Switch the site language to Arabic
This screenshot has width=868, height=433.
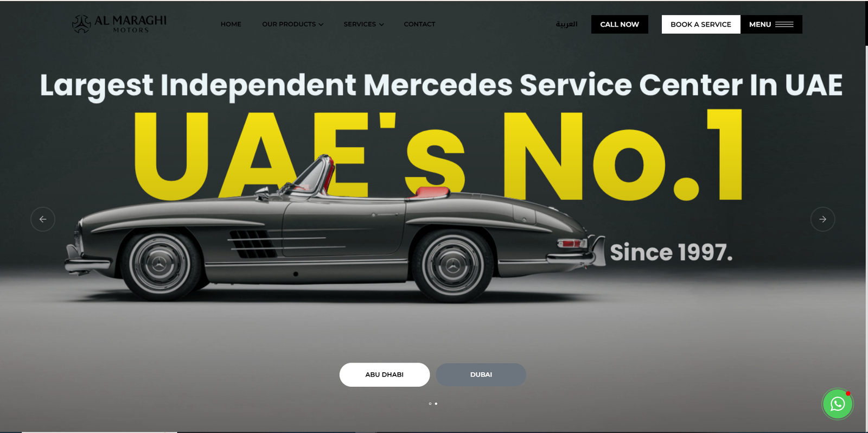coord(566,24)
